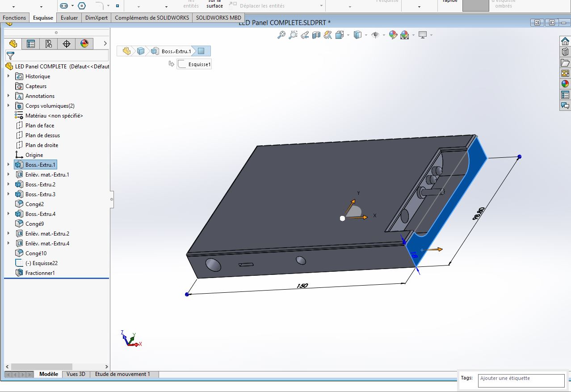Click the solid body icon in breadcrumb
This screenshot has height=392, width=571.
(141, 51)
